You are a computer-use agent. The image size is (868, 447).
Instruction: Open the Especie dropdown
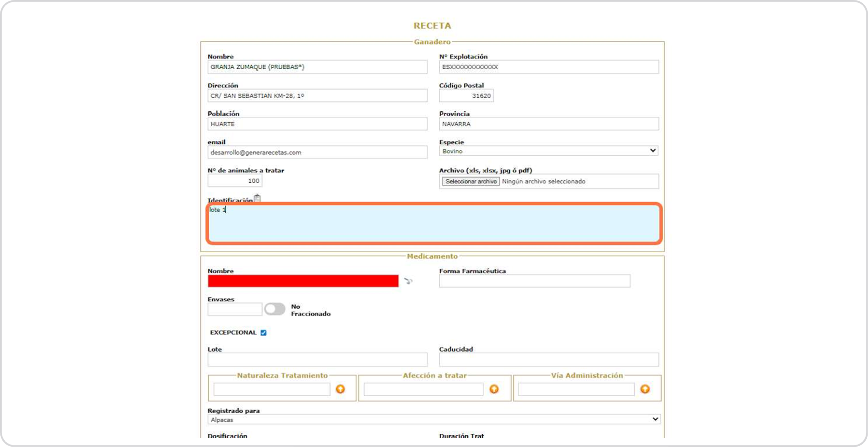pos(548,151)
